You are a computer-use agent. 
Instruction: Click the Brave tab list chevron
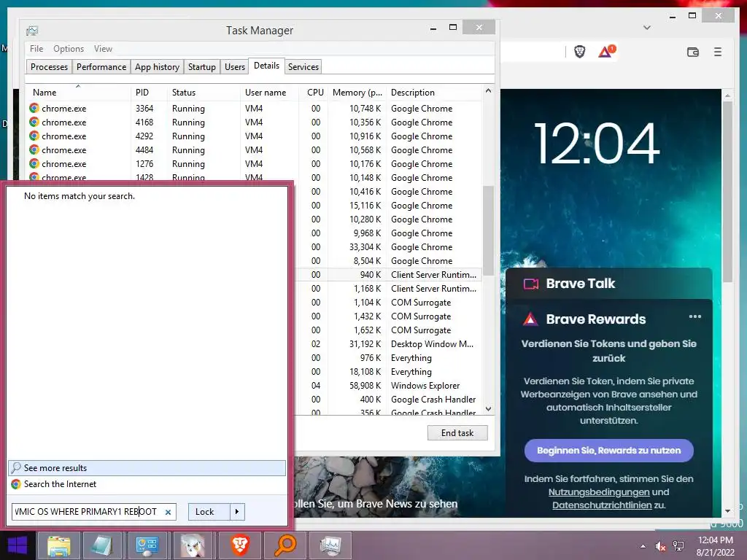(x=647, y=28)
